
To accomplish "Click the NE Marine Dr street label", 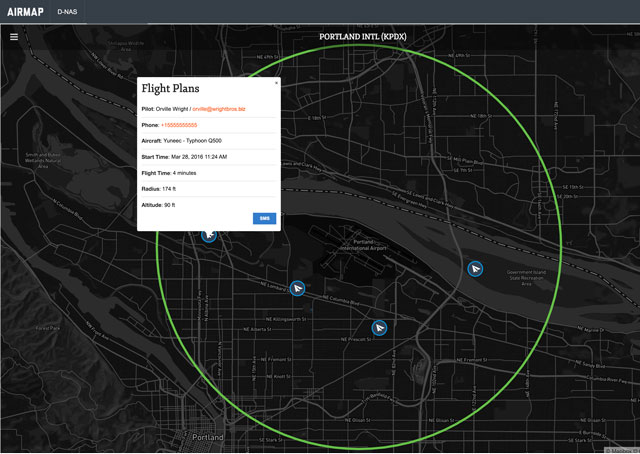I will click(592, 329).
